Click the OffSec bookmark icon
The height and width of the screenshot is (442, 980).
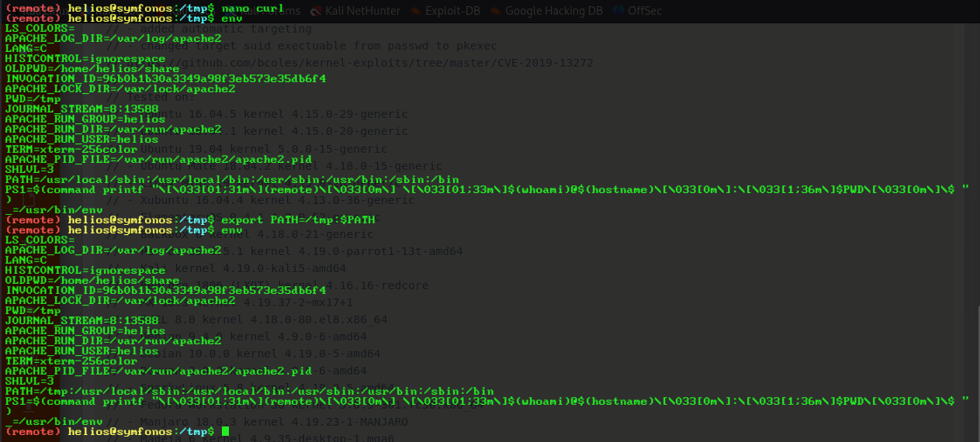coord(618,11)
